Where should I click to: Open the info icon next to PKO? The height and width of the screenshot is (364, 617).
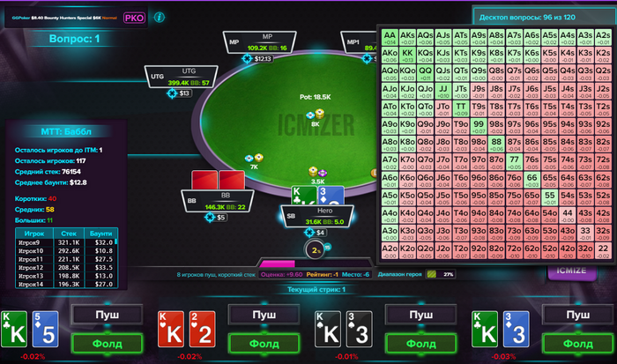[x=159, y=18]
